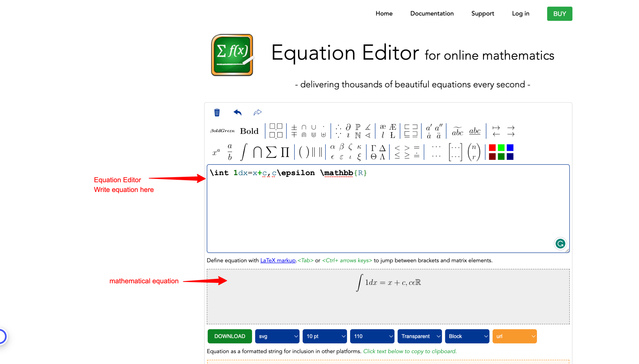Open the Transparent background dropdown

(x=419, y=336)
